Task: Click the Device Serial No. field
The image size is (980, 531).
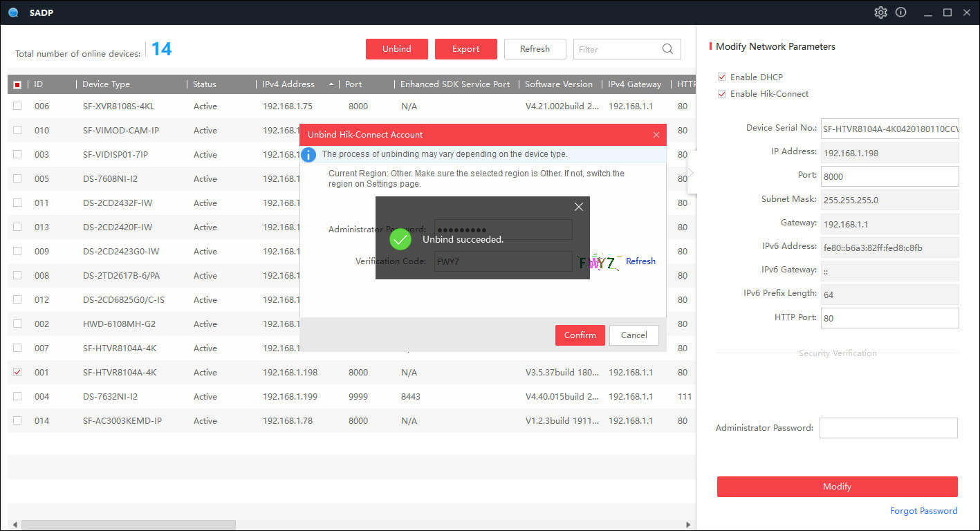Action: tap(889, 129)
